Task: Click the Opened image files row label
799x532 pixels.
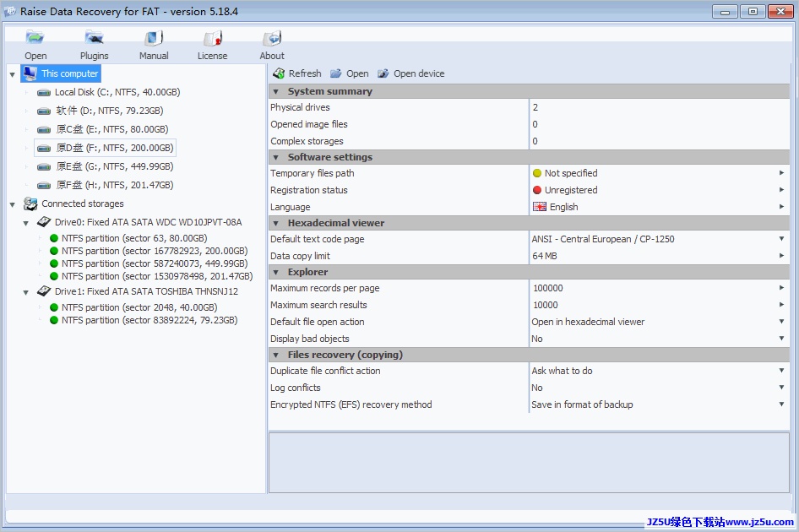Action: point(309,124)
